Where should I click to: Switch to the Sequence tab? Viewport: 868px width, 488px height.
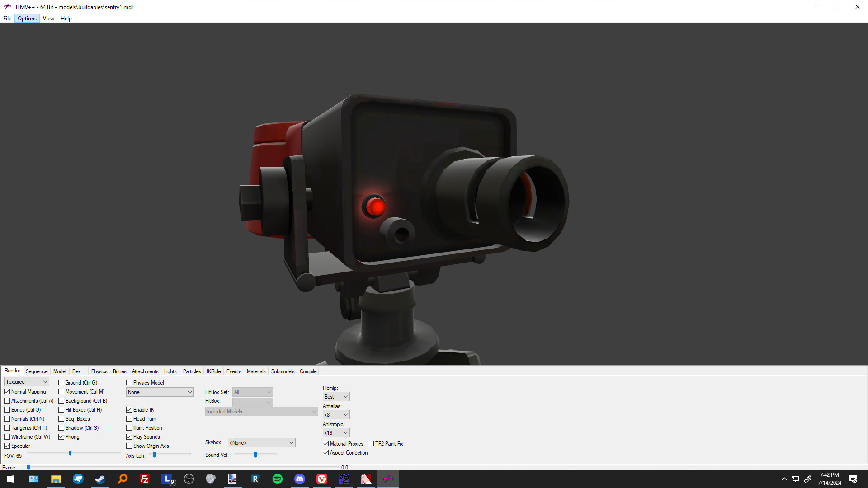(x=37, y=371)
